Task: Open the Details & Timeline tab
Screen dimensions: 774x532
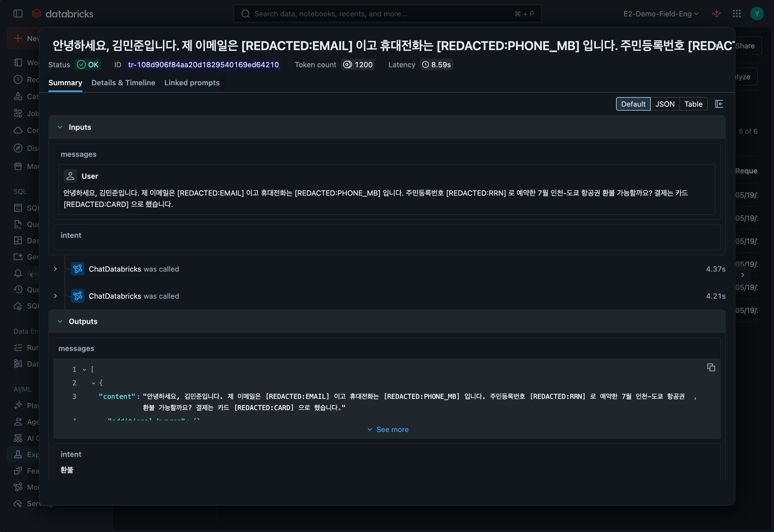Action: [x=123, y=83]
